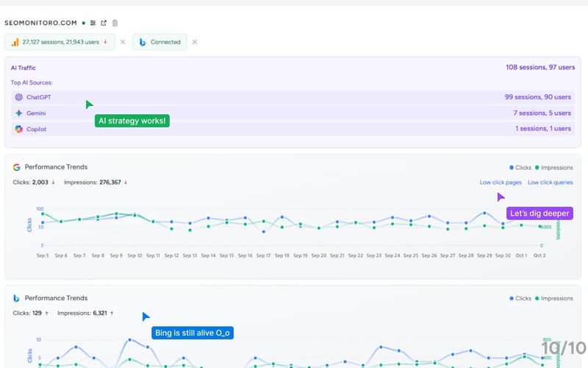The height and width of the screenshot is (368, 588).
Task: Click the 99 sessions, 90 users value
Action: click(538, 97)
